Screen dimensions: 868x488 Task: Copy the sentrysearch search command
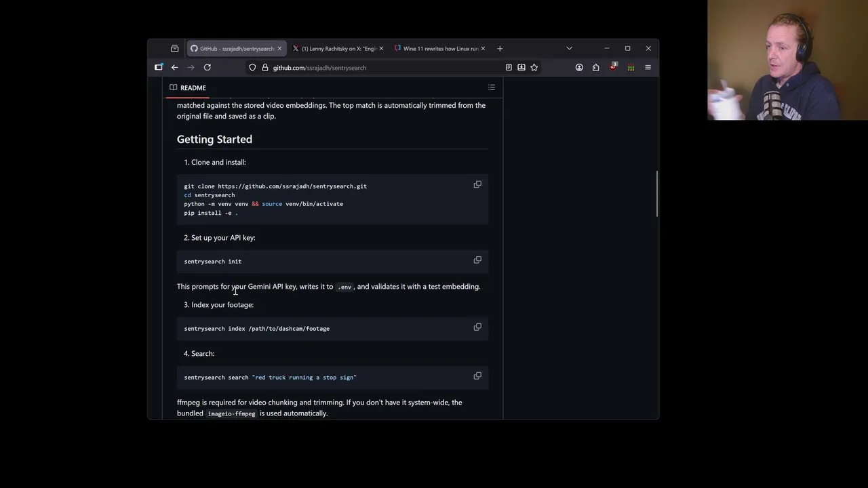(477, 376)
